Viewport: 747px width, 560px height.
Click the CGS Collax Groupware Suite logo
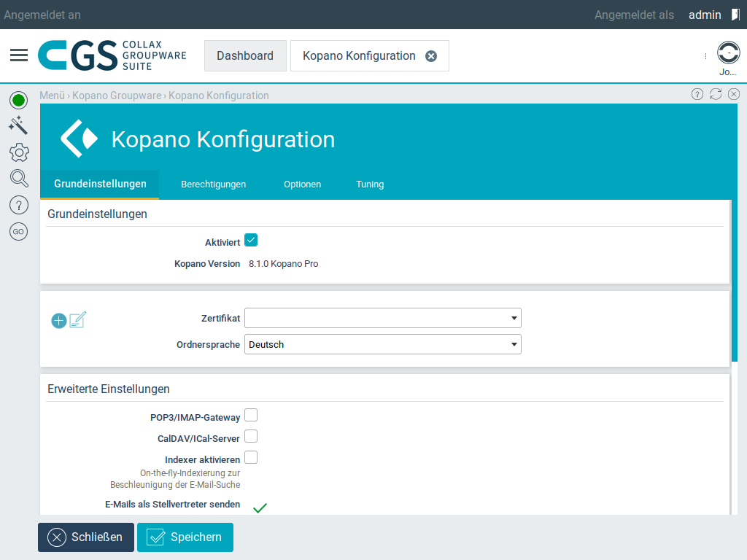(x=112, y=55)
